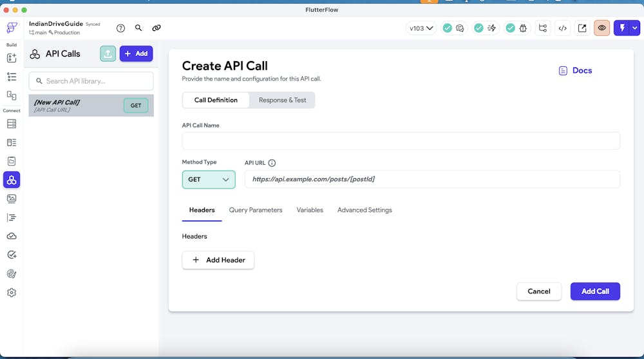Open the Tests icon in sidebar
644x359 pixels.
click(12, 255)
